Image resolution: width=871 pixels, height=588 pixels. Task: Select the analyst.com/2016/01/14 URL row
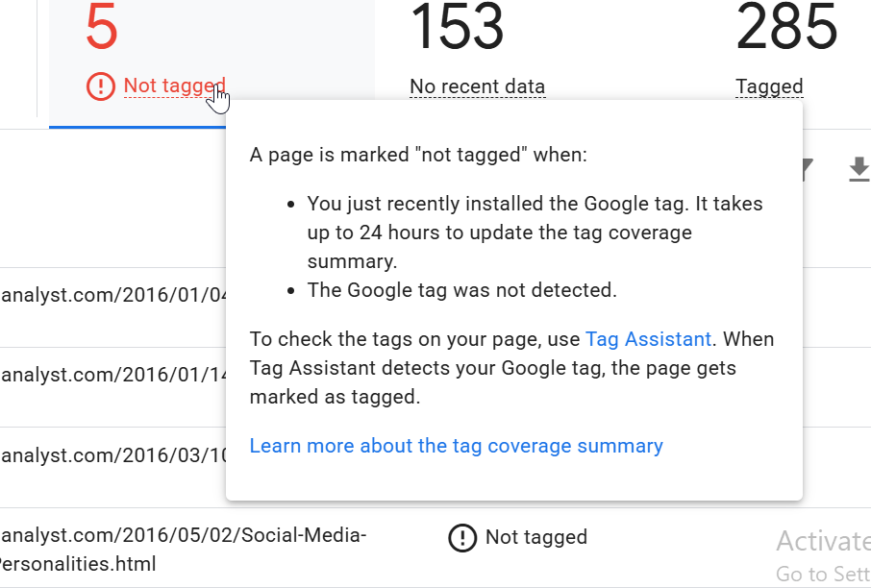coord(113,375)
